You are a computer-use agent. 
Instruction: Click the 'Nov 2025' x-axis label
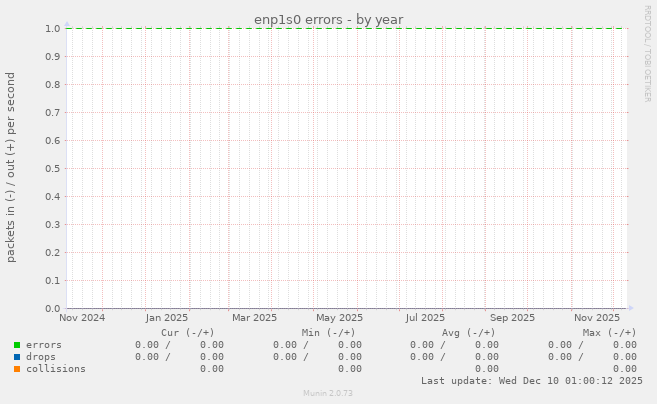(597, 318)
